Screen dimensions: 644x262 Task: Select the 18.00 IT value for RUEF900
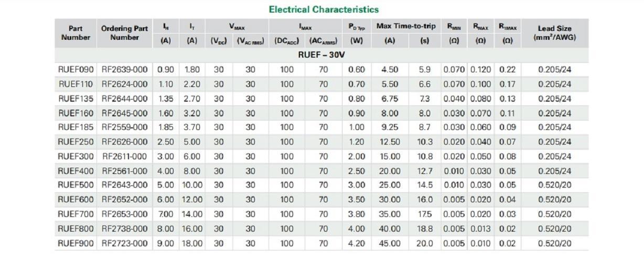click(192, 243)
